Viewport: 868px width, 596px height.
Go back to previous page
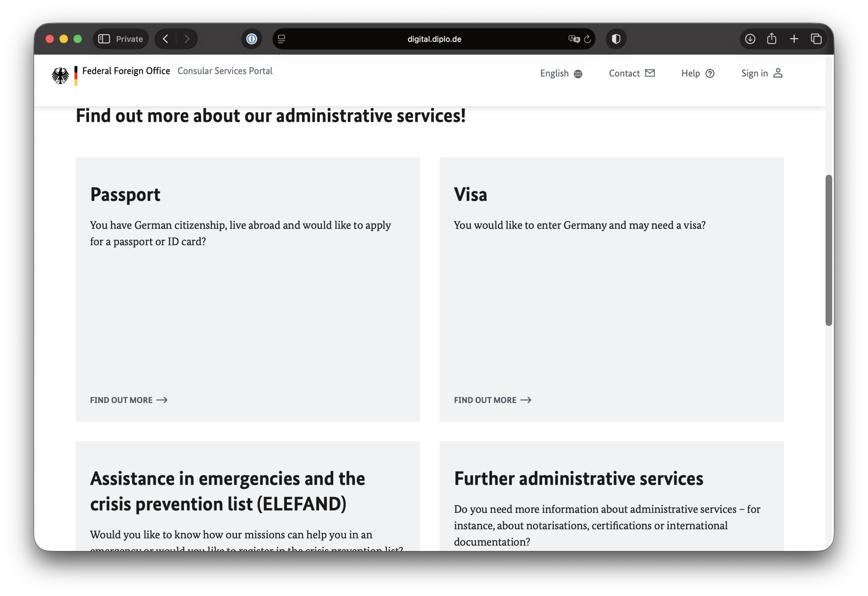click(x=165, y=39)
